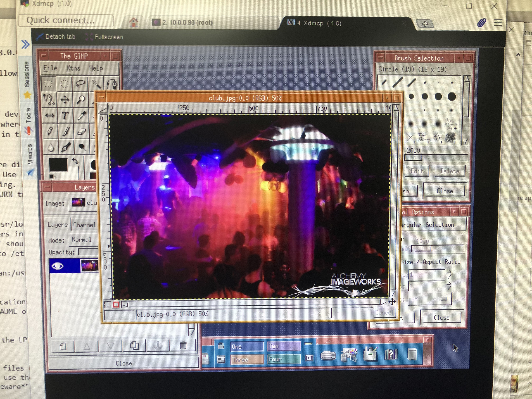Select the Elliptical Select tool
The width and height of the screenshot is (532, 399).
tap(64, 84)
